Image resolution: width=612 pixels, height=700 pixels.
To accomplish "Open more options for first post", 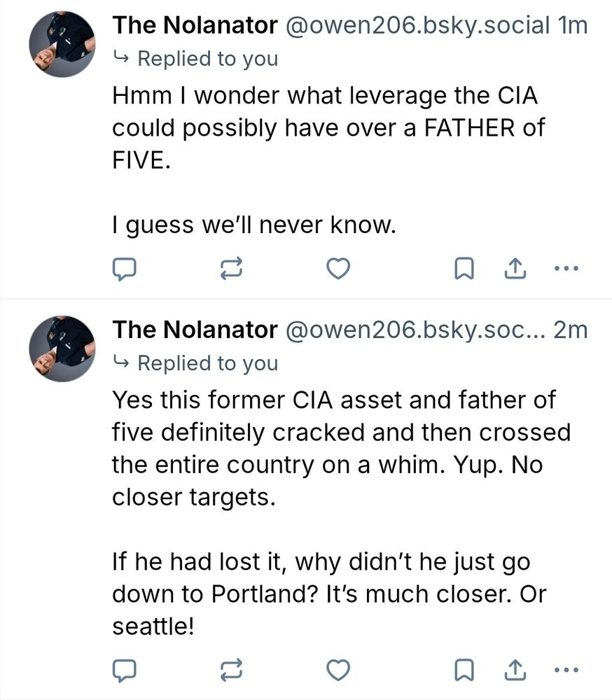I will point(566,268).
